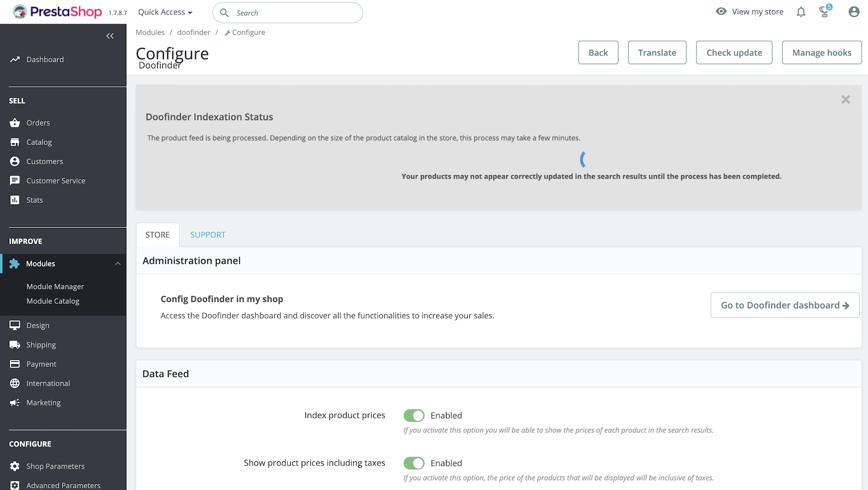The width and height of the screenshot is (868, 490).
Task: Open notifications bell
Action: point(801,12)
